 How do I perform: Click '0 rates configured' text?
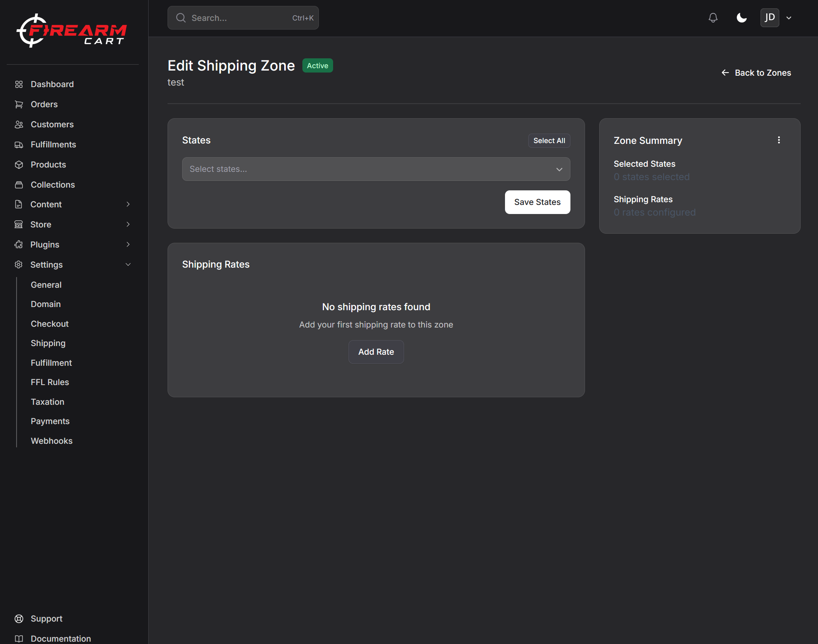point(654,212)
